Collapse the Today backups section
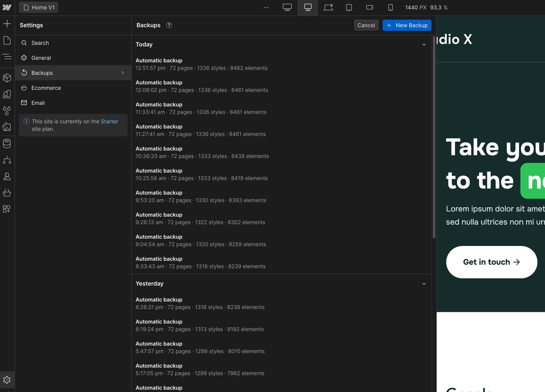This screenshot has width=545, height=392. [424, 45]
